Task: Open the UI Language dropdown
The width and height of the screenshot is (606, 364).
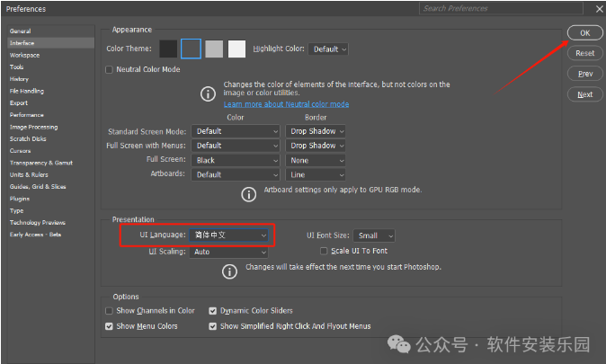Action: (x=228, y=235)
